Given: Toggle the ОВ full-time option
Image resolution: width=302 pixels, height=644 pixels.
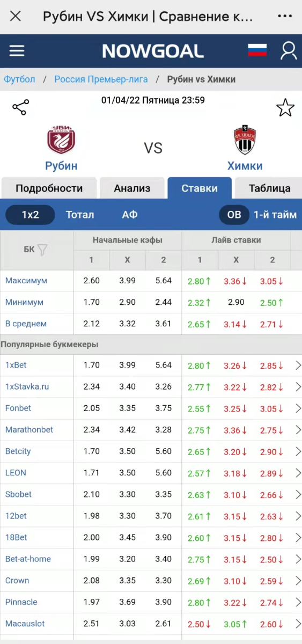Looking at the screenshot, I should [234, 215].
